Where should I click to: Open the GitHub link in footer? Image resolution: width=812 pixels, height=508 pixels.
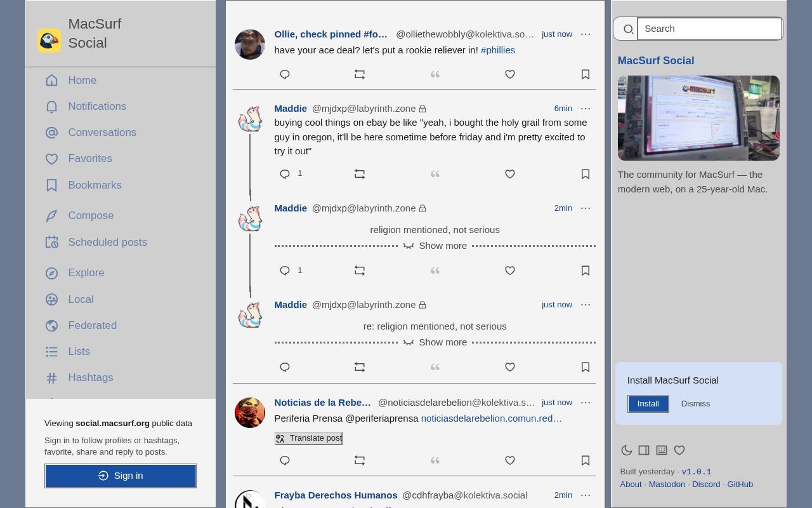(x=740, y=485)
